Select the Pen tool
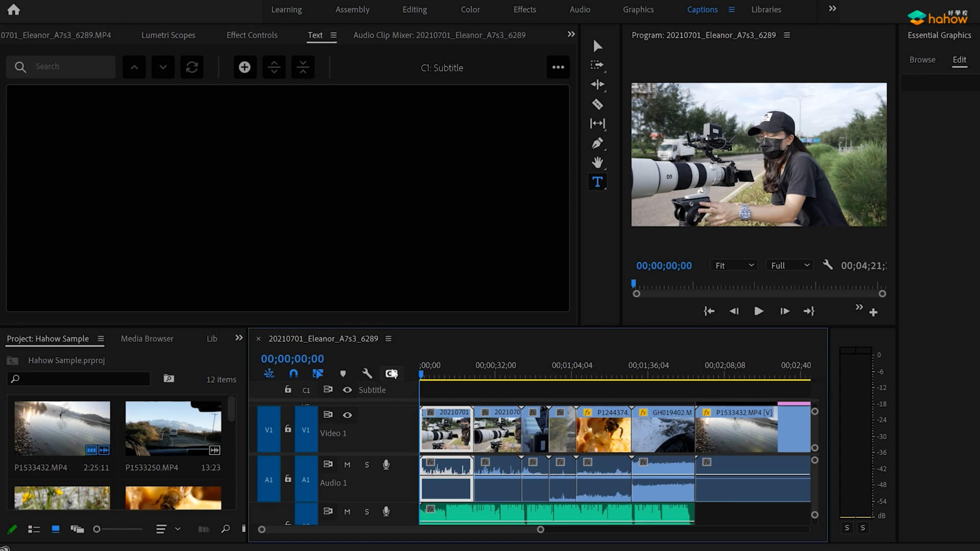This screenshot has height=551, width=980. click(x=597, y=143)
